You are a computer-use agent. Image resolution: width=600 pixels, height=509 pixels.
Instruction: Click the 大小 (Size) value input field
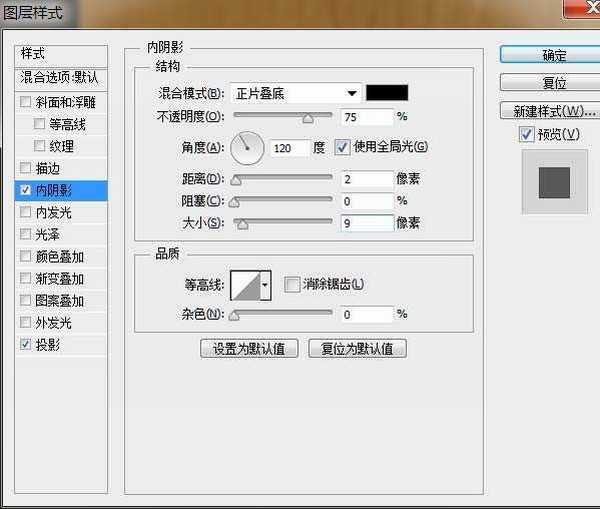[x=366, y=223]
